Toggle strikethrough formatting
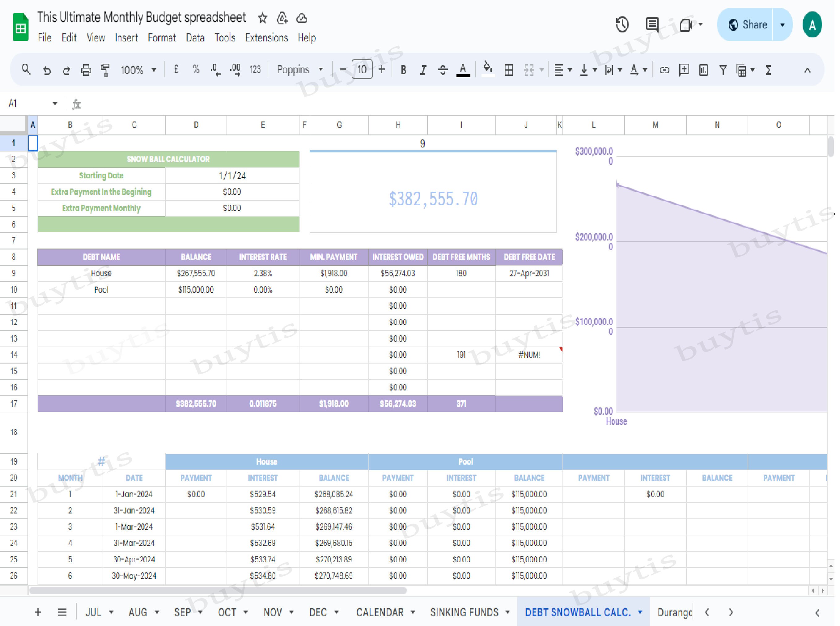The height and width of the screenshot is (626, 840). (x=443, y=70)
